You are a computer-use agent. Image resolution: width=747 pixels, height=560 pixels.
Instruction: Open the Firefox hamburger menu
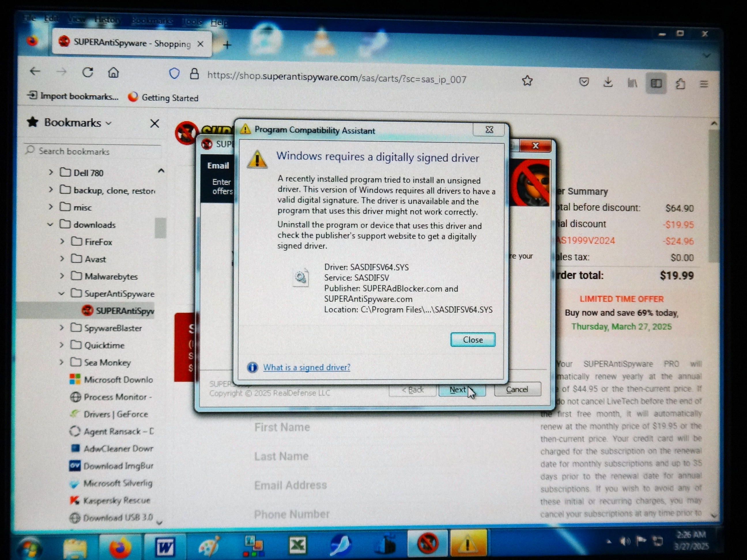pos(704,84)
